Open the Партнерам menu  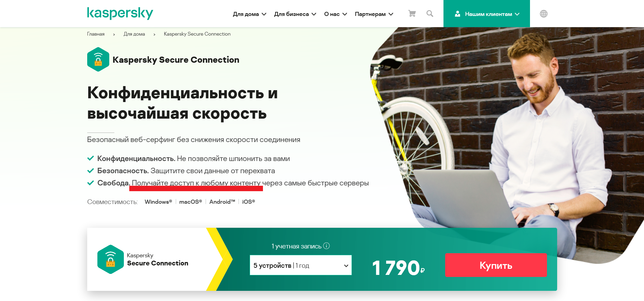(x=374, y=14)
